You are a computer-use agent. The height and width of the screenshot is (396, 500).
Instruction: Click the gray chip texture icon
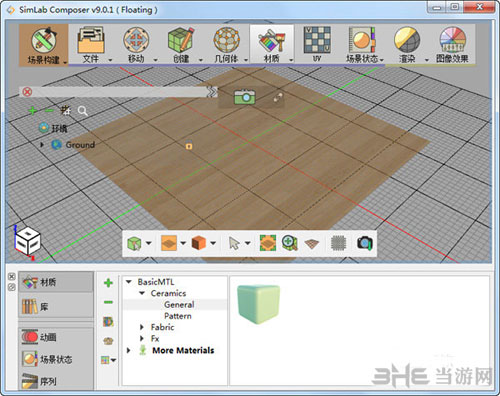338,243
